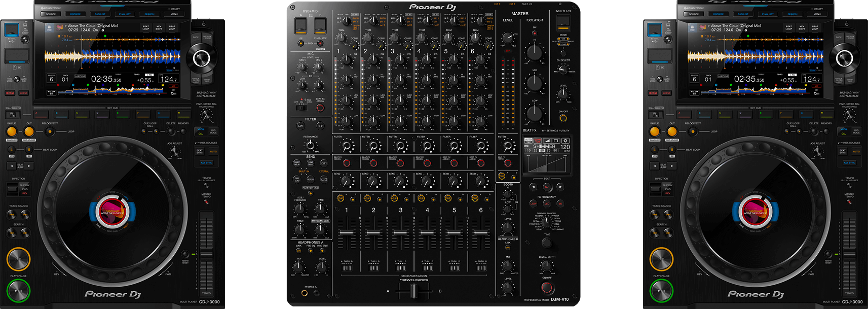Activate 8-beat loop on left CDJ
The image size is (868, 309).
[x=29, y=150]
